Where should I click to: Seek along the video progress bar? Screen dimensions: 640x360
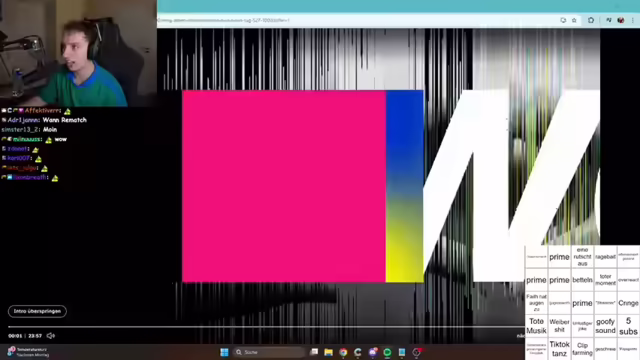point(265,327)
